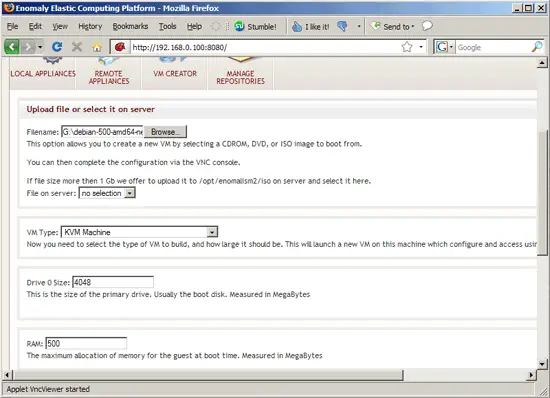Click the thumbs-down dislike icon

click(342, 26)
